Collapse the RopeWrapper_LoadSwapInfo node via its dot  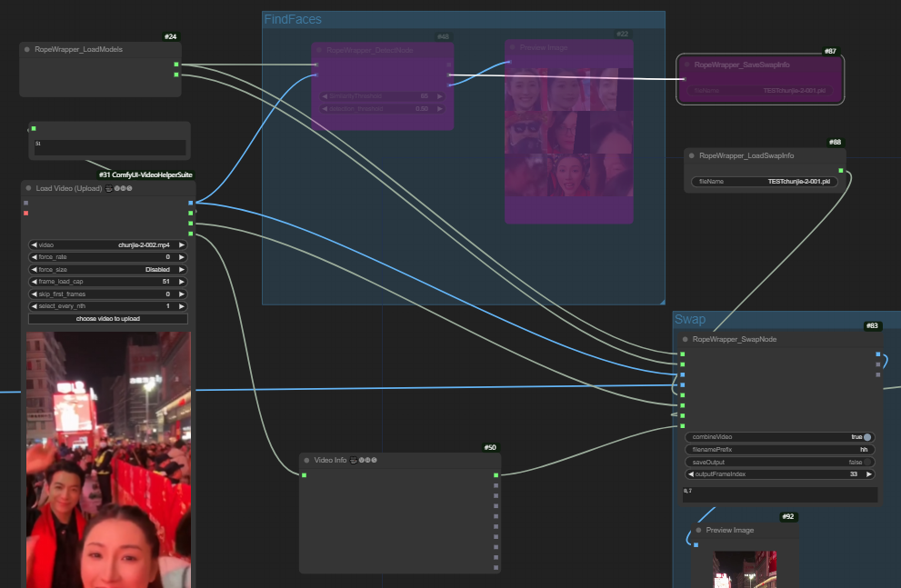pyautogui.click(x=691, y=155)
